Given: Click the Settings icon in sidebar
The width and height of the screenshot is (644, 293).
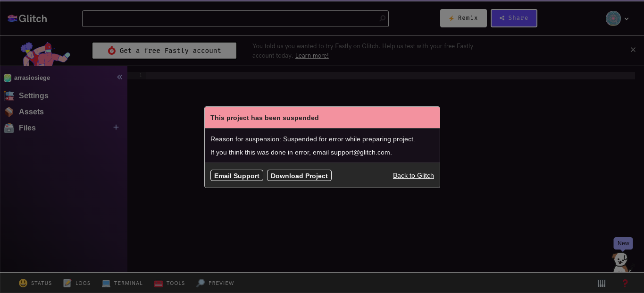Looking at the screenshot, I should (x=9, y=95).
